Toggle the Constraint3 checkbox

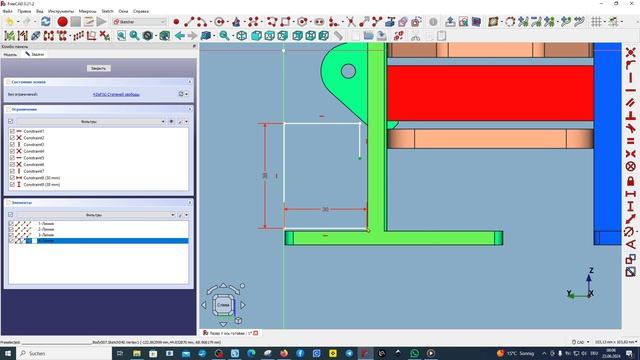tap(12, 144)
